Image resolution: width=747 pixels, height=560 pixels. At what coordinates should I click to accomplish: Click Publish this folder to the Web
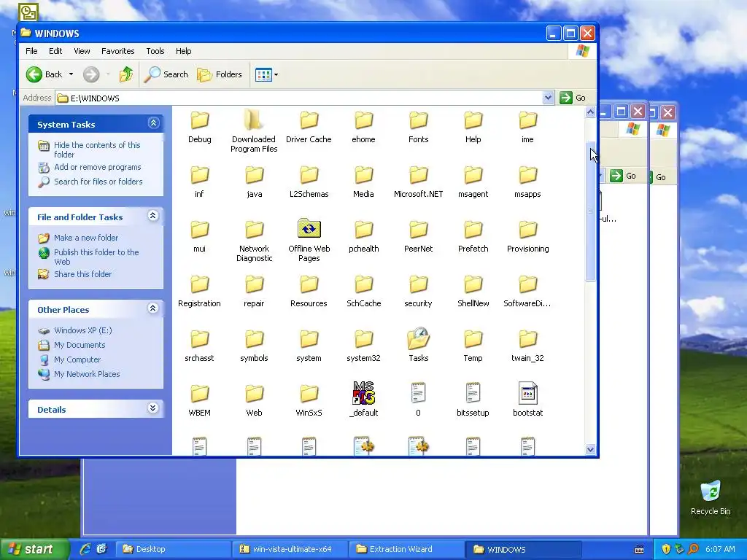(96, 257)
